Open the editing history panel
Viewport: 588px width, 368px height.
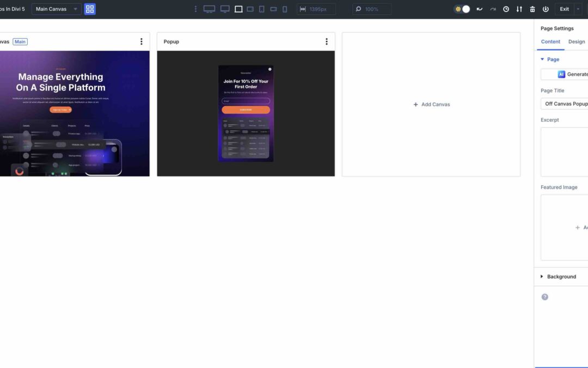(506, 9)
